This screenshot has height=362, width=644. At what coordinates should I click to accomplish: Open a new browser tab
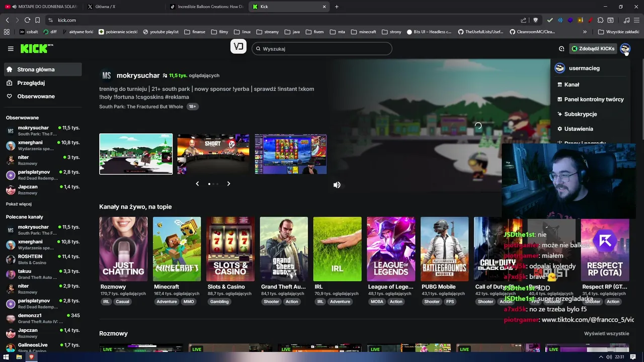[337, 7]
